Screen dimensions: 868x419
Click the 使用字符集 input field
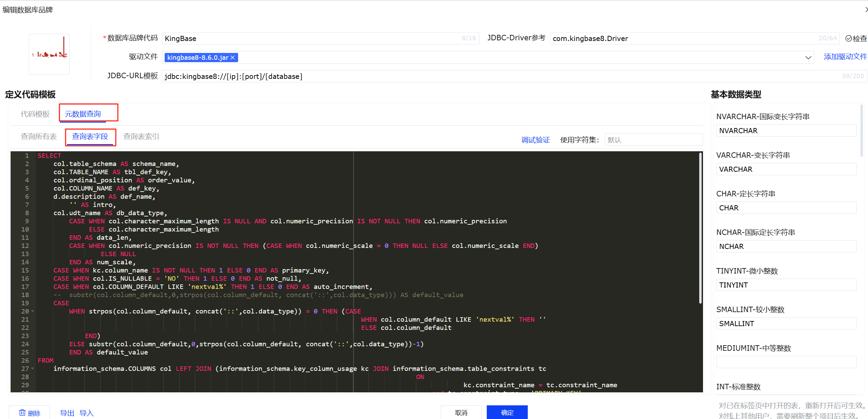click(653, 140)
